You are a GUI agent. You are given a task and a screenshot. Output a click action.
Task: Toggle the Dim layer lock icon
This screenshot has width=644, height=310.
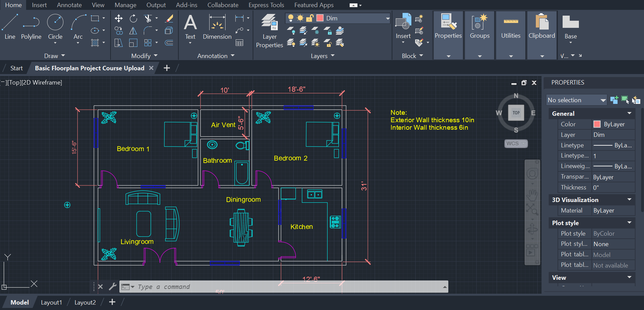(310, 18)
